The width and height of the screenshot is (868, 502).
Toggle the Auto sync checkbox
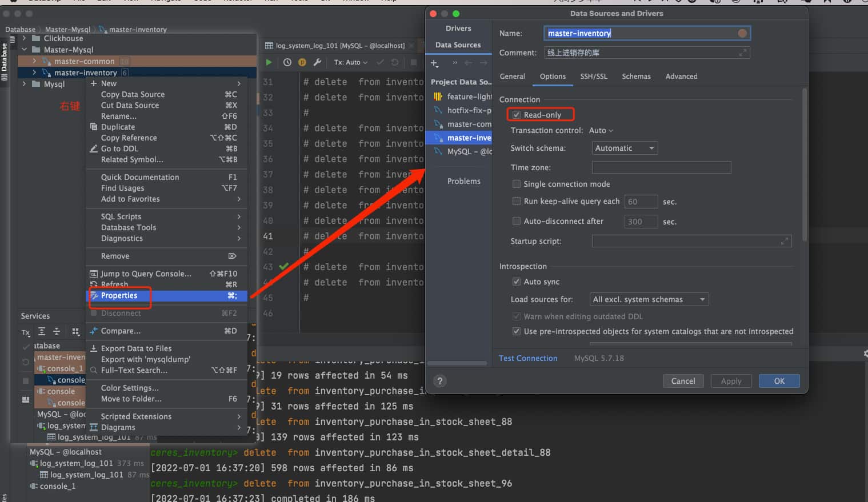point(517,282)
